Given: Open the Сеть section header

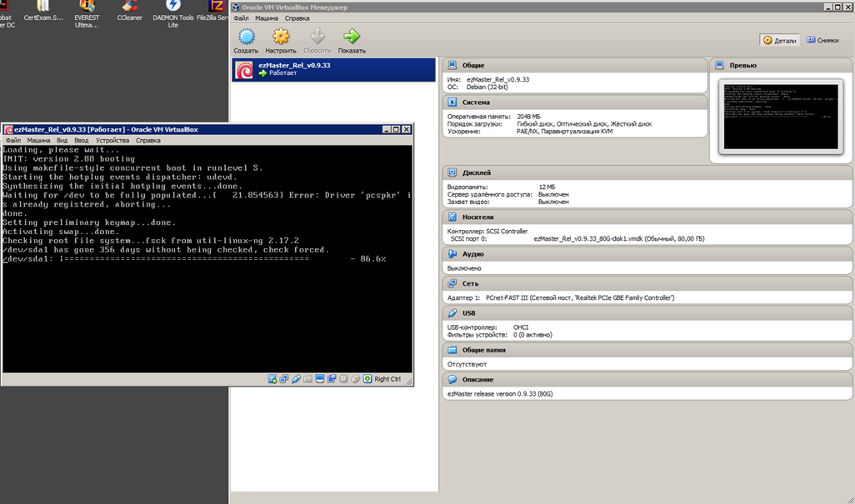Looking at the screenshot, I should (x=647, y=283).
